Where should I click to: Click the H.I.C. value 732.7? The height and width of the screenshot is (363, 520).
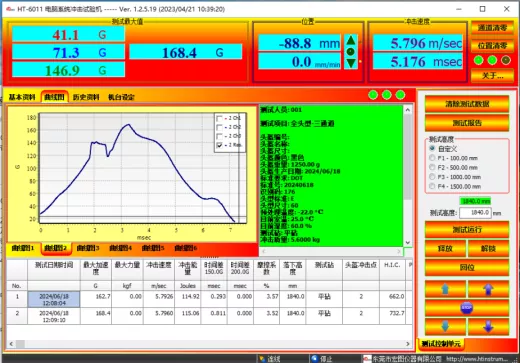392,316
